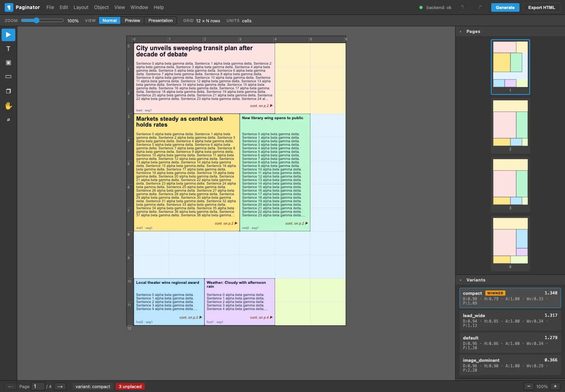Click the Paginator pilcrow logo

[x=9, y=7]
